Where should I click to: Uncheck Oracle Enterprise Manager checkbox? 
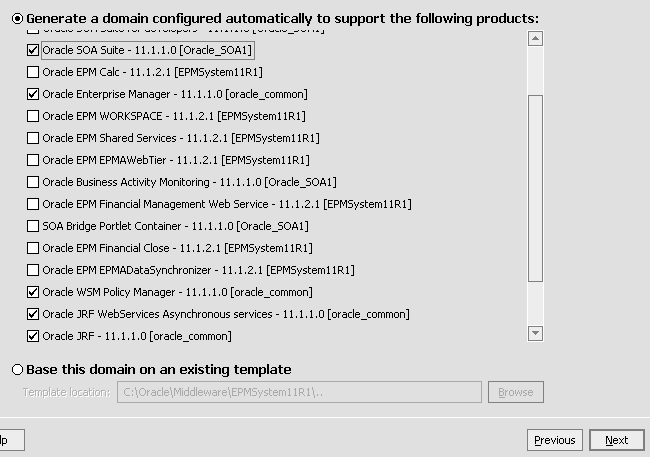(x=34, y=94)
